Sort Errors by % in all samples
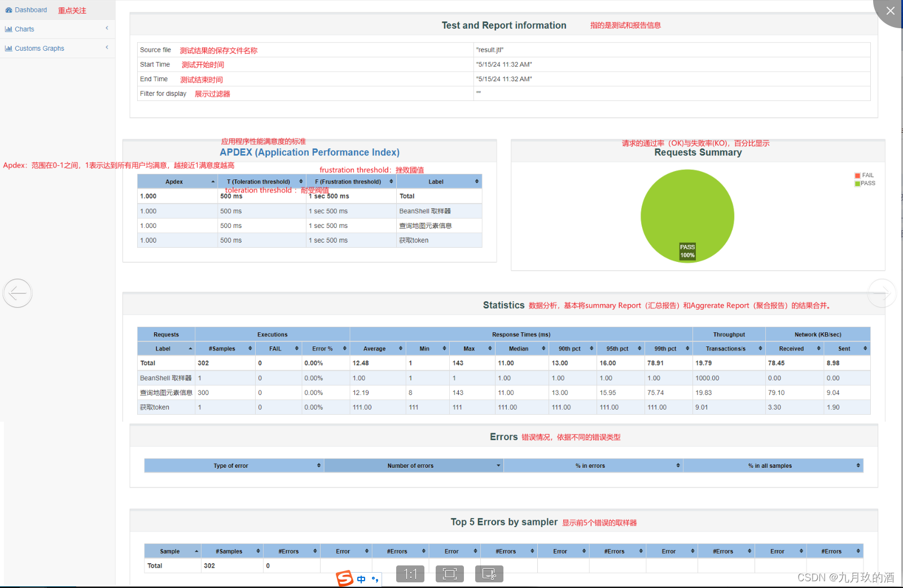This screenshot has width=903, height=588. click(773, 466)
